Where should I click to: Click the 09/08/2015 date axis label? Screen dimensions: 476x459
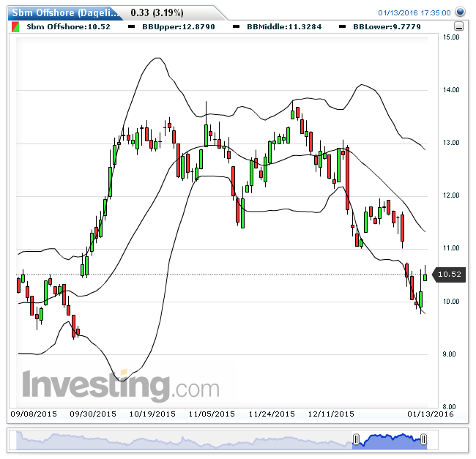34,414
